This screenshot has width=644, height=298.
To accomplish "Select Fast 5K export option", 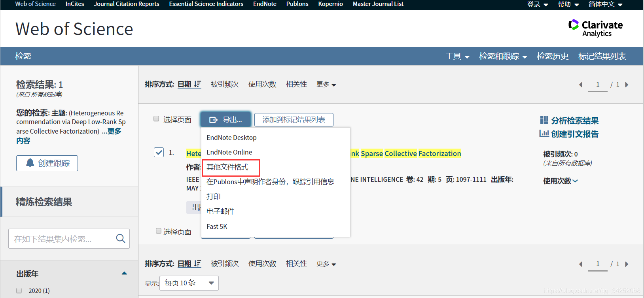I will [217, 226].
